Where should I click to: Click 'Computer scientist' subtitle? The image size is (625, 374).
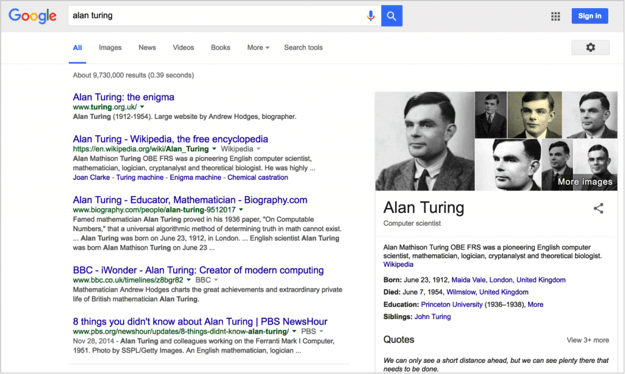pyautogui.click(x=412, y=223)
